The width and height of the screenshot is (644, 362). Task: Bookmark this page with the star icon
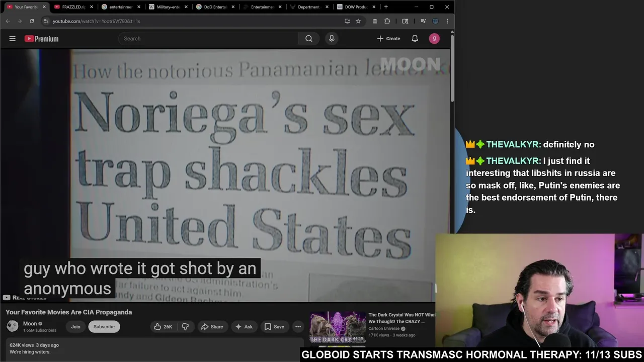pyautogui.click(x=358, y=21)
